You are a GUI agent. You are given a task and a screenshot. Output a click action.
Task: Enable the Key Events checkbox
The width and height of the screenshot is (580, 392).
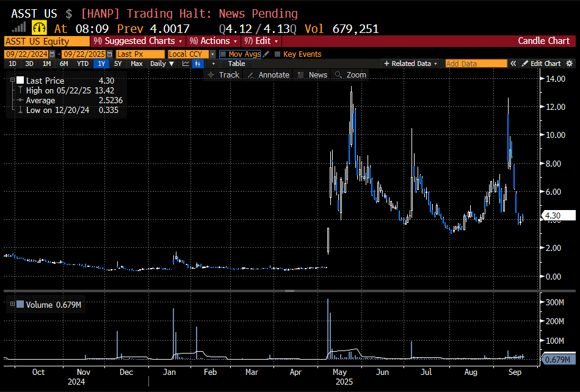coord(277,54)
